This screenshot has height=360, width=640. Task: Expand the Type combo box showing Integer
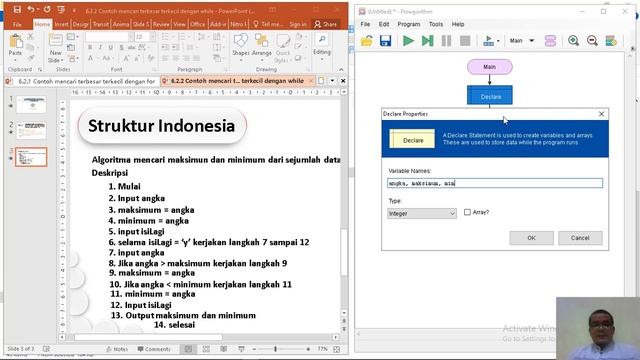pyautogui.click(x=422, y=213)
